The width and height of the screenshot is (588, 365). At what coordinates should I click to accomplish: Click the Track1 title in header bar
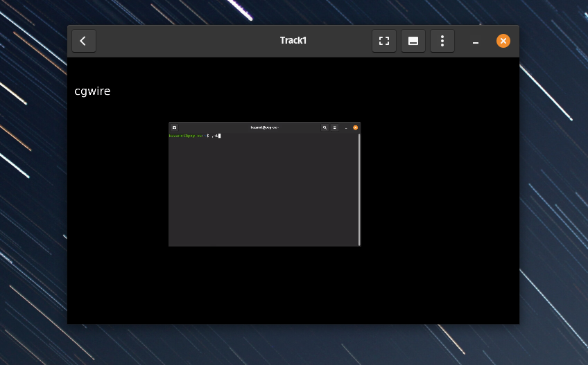293,40
